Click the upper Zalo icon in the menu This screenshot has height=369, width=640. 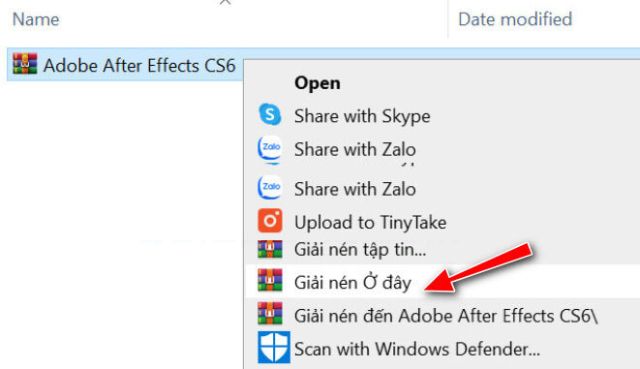point(270,150)
